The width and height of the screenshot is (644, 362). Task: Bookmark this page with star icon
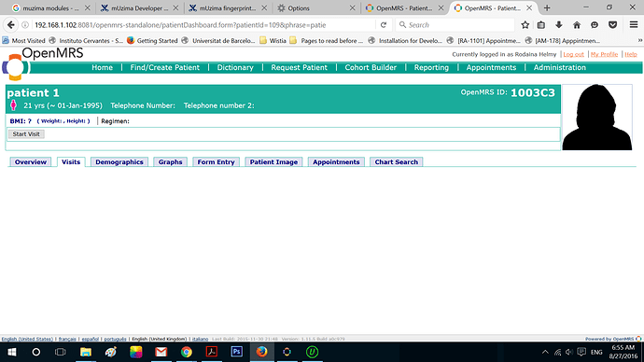[x=525, y=25]
